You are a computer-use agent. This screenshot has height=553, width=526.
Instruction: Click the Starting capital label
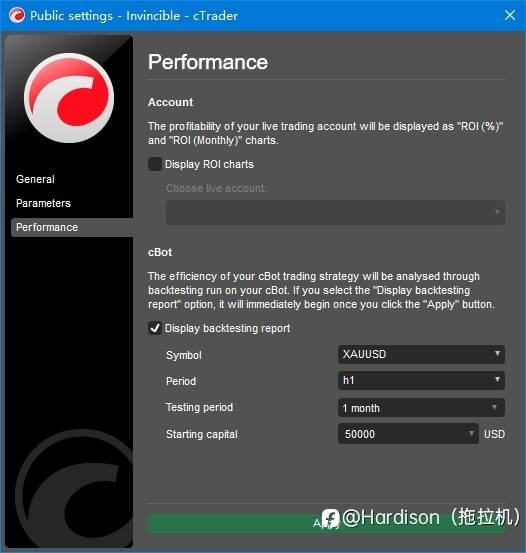pos(202,434)
